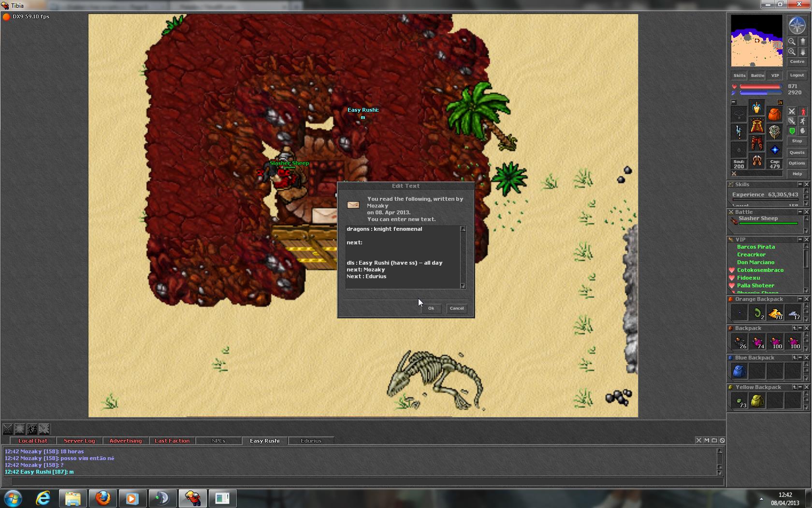Open the Edurius private chat tab
The height and width of the screenshot is (508, 812).
tap(311, 441)
